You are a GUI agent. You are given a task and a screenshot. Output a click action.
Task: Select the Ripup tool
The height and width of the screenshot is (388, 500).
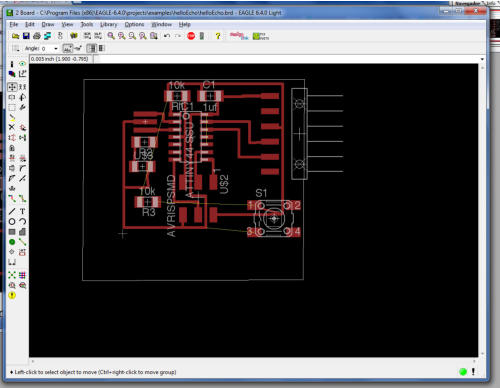[x=22, y=199]
